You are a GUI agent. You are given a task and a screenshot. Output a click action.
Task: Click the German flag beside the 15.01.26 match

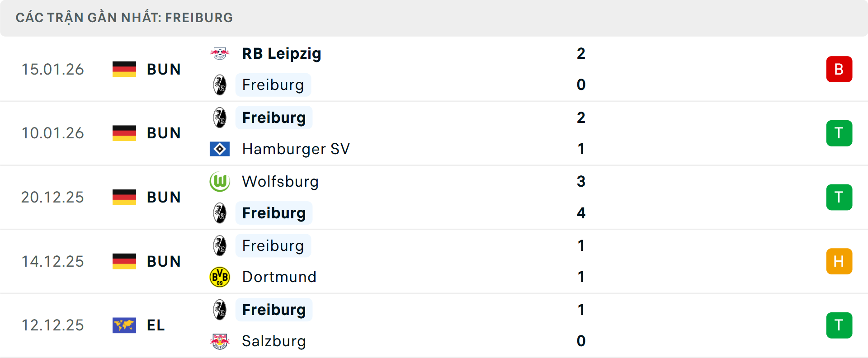tap(124, 69)
